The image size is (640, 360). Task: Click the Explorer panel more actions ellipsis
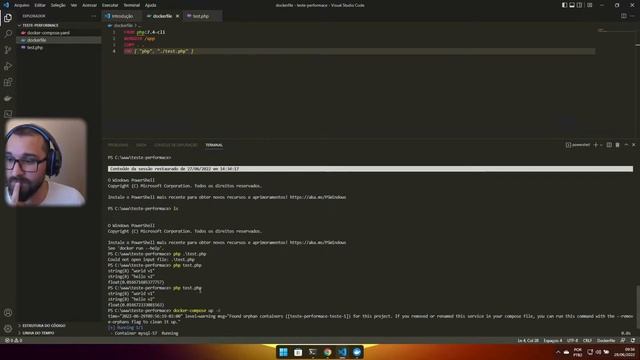(94, 16)
